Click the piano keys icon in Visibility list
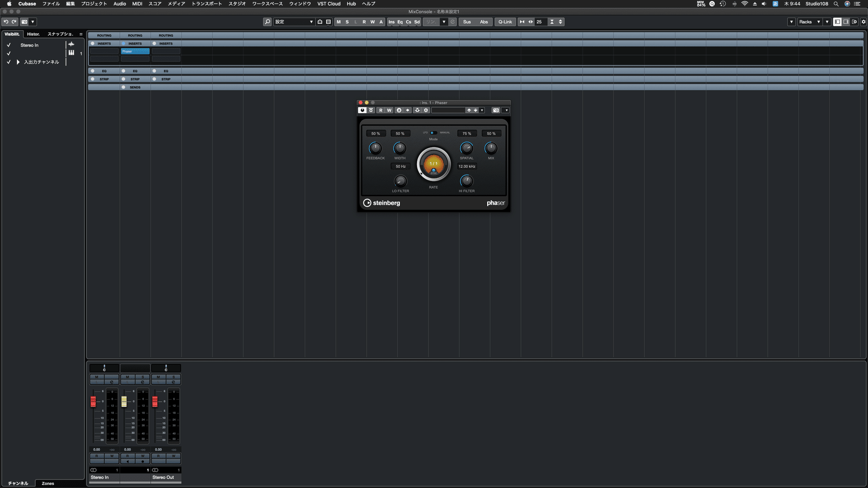 pyautogui.click(x=71, y=53)
